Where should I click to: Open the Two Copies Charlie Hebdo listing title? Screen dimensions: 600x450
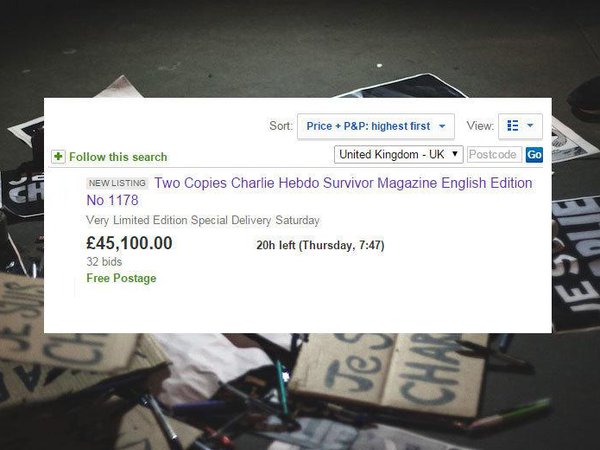[x=343, y=183]
